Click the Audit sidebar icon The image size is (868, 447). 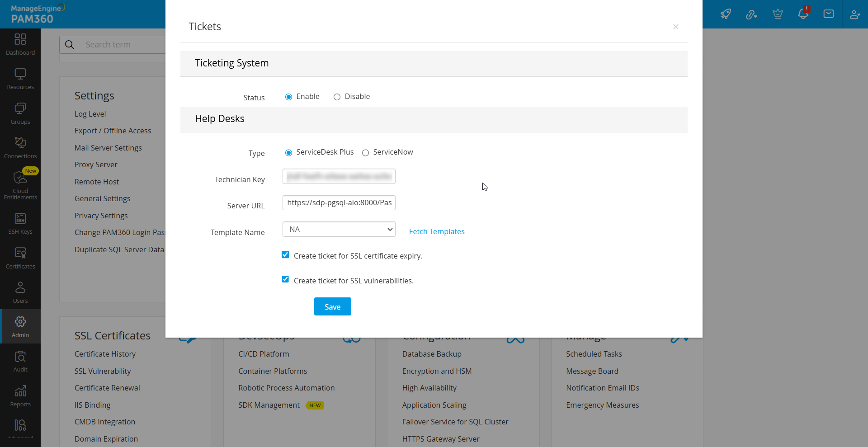coord(20,361)
